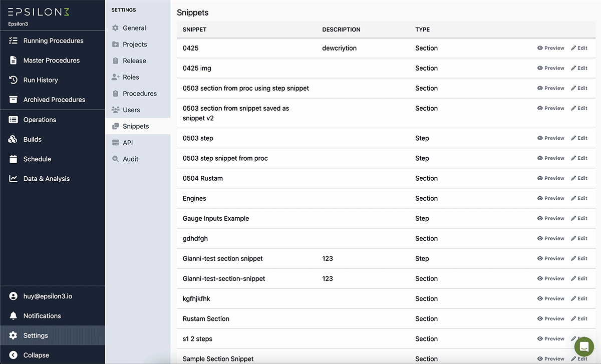This screenshot has height=364, width=601.
Task: Open General settings
Action: (x=138, y=28)
